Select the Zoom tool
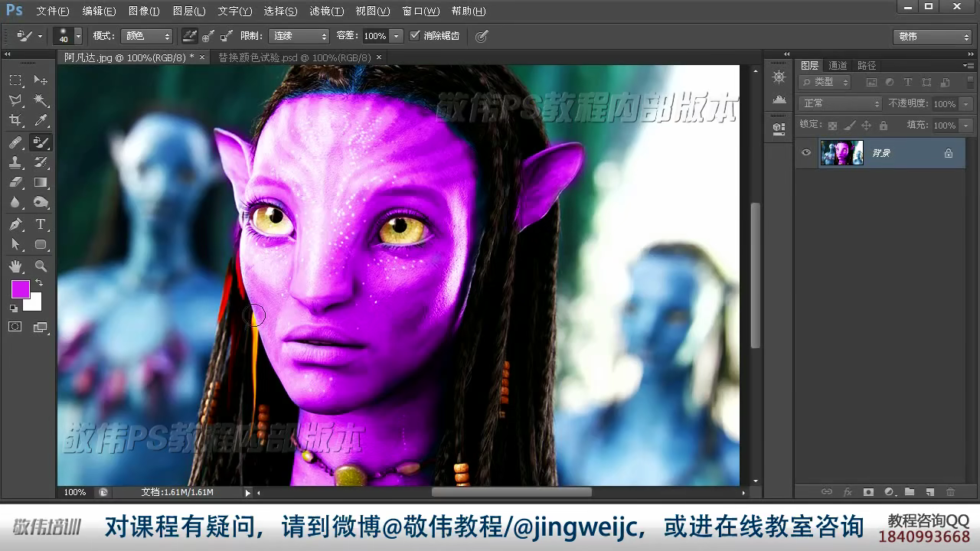The height and width of the screenshot is (551, 980). [x=41, y=266]
